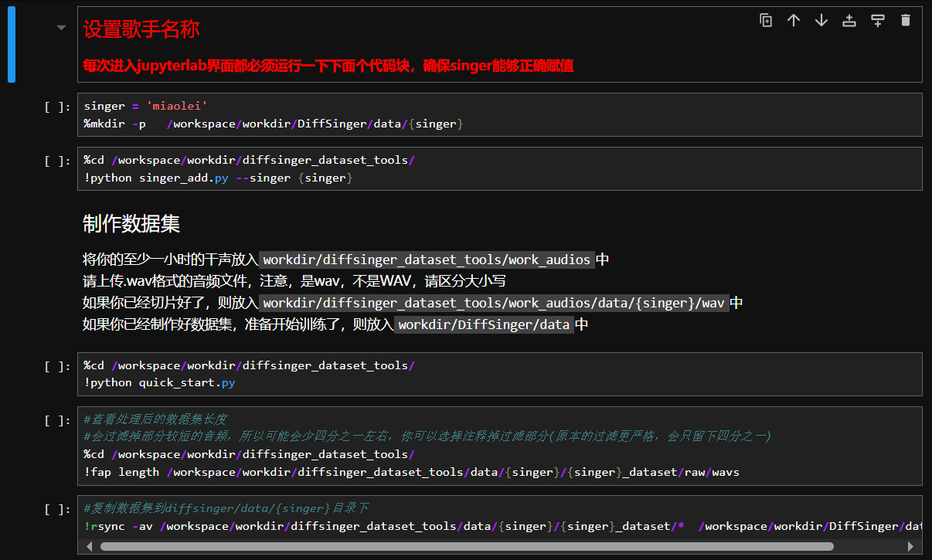
Task: Click the 请上传.wav格式的音频文件 line
Action: click(x=294, y=281)
